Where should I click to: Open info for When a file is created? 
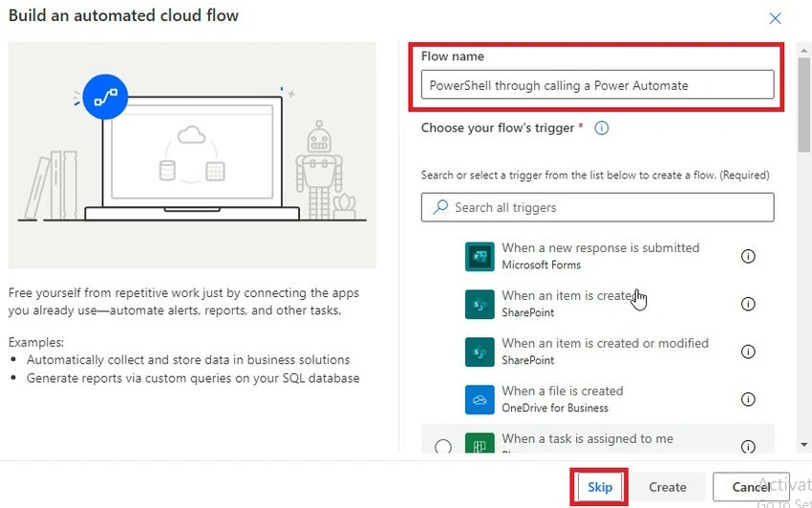pyautogui.click(x=748, y=399)
